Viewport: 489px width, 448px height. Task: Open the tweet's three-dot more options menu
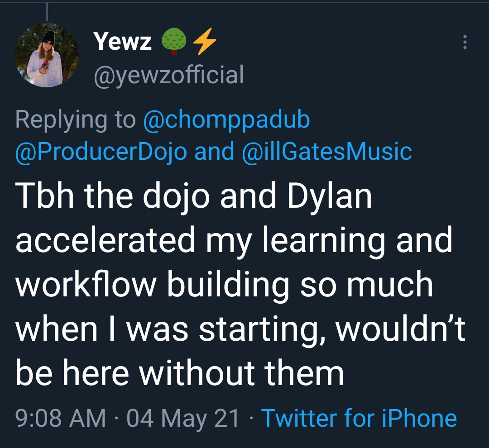pos(464,43)
